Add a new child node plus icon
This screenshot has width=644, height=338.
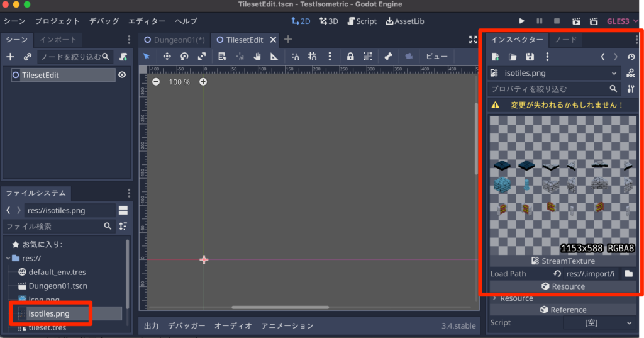10,57
